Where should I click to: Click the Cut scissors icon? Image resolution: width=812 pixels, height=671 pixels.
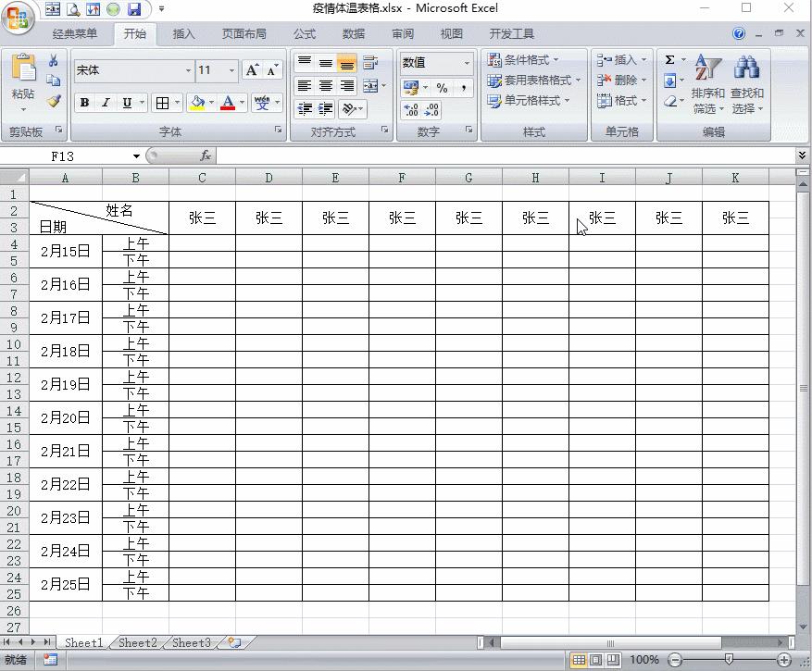[x=53, y=60]
